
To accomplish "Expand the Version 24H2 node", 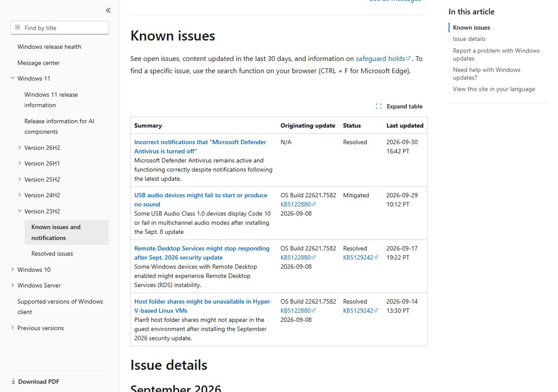I will (20, 195).
